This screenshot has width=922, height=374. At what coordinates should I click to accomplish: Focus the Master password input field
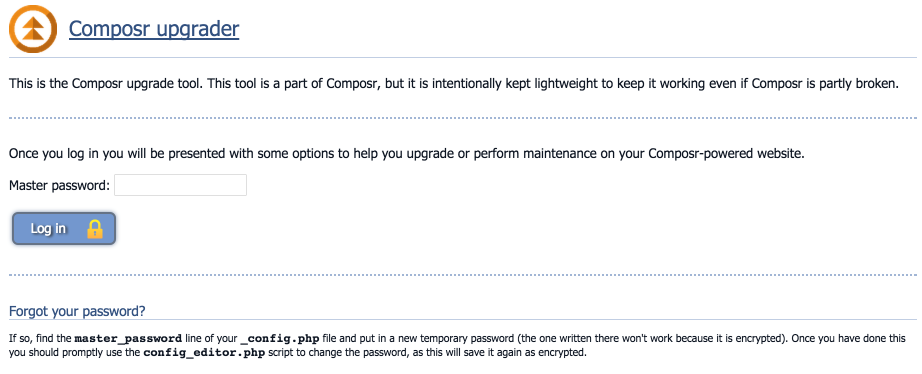click(181, 185)
